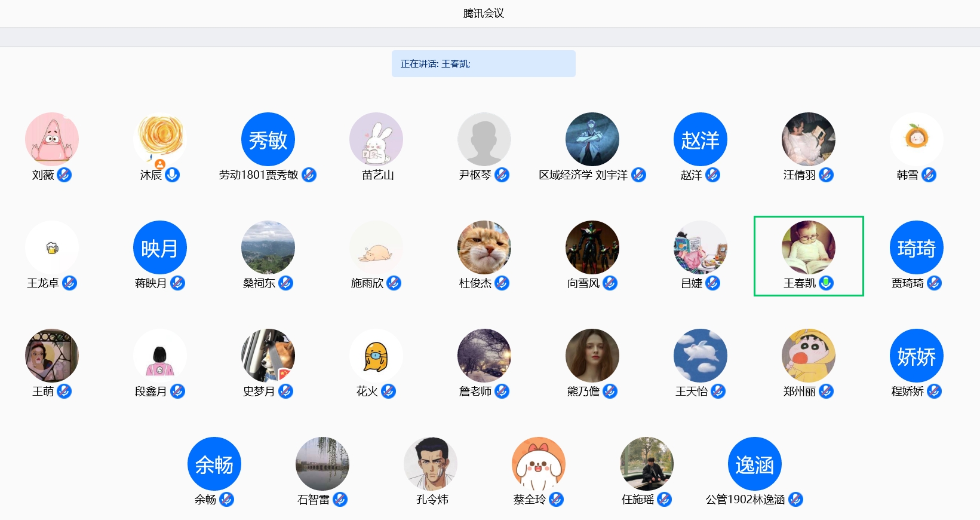Select the orange cat avatar of 杜俊杰
This screenshot has height=520, width=980.
[484, 247]
